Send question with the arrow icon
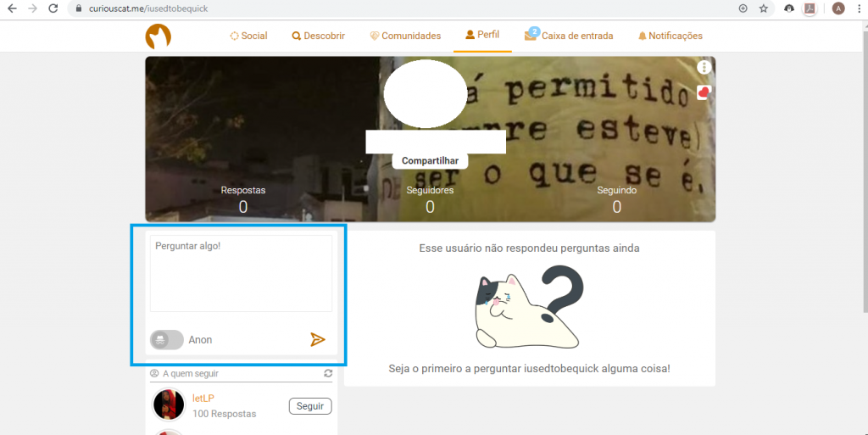Screen dimensions: 868x435 [x=318, y=339]
